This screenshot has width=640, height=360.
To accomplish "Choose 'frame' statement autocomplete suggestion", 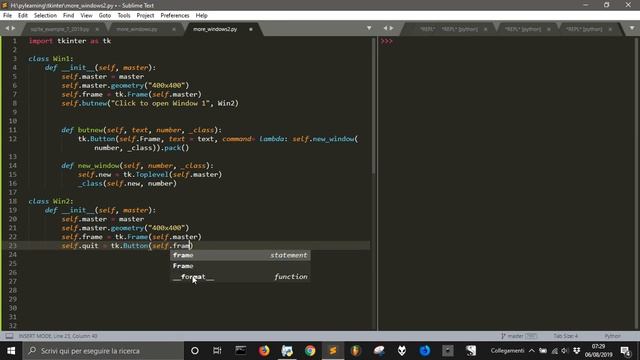I will (x=240, y=255).
